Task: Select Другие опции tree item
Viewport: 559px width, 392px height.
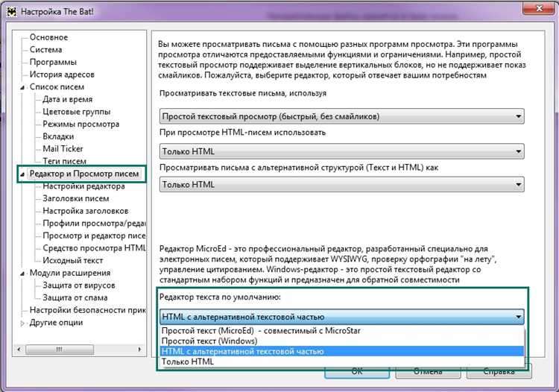Action: point(56,323)
